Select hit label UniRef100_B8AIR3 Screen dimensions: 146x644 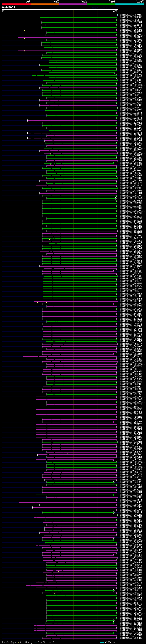131,37
